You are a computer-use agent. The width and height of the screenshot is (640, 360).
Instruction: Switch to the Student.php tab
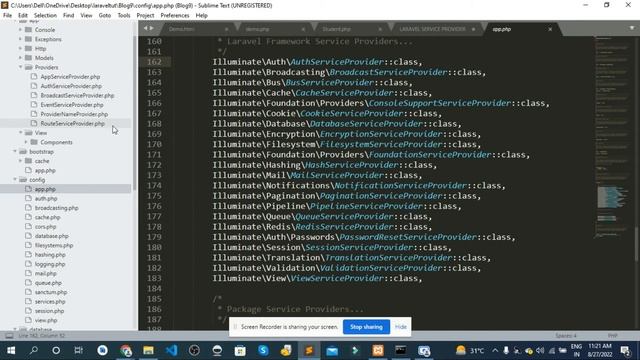[336, 29]
